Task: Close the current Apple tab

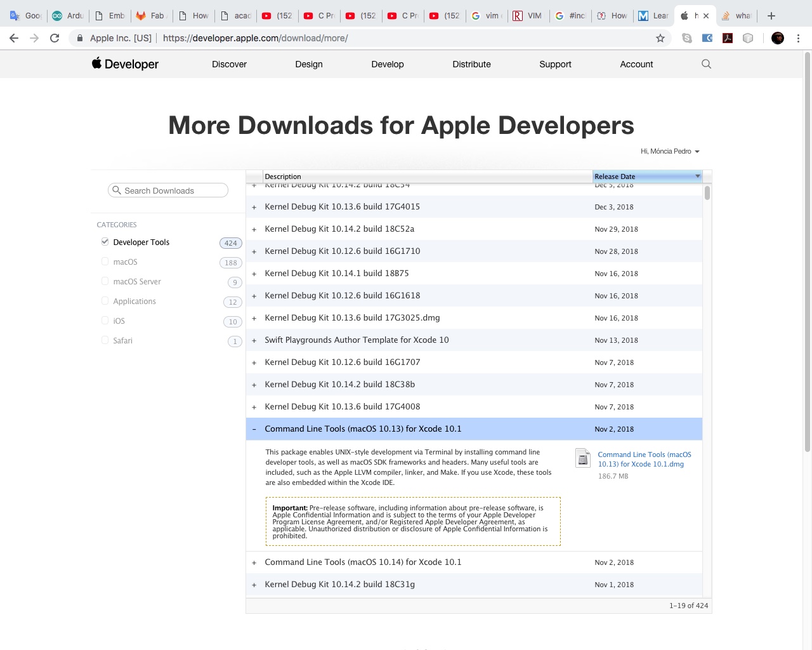Action: 706,16
